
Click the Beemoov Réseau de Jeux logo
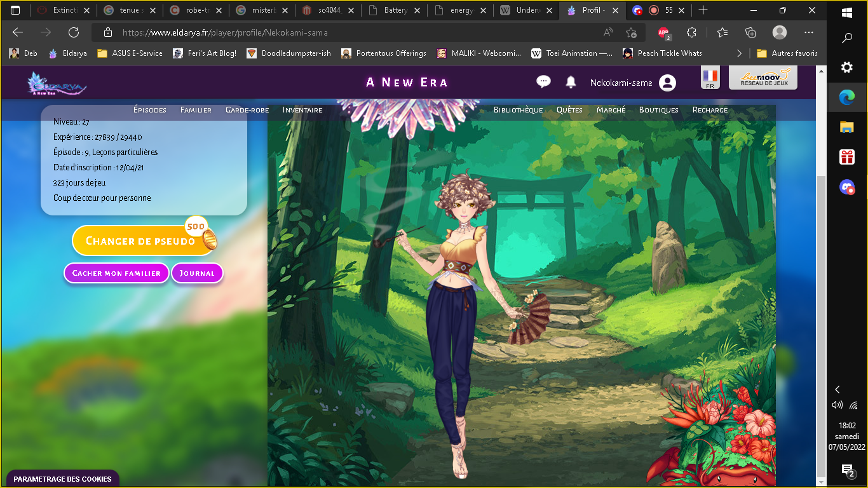(x=763, y=78)
